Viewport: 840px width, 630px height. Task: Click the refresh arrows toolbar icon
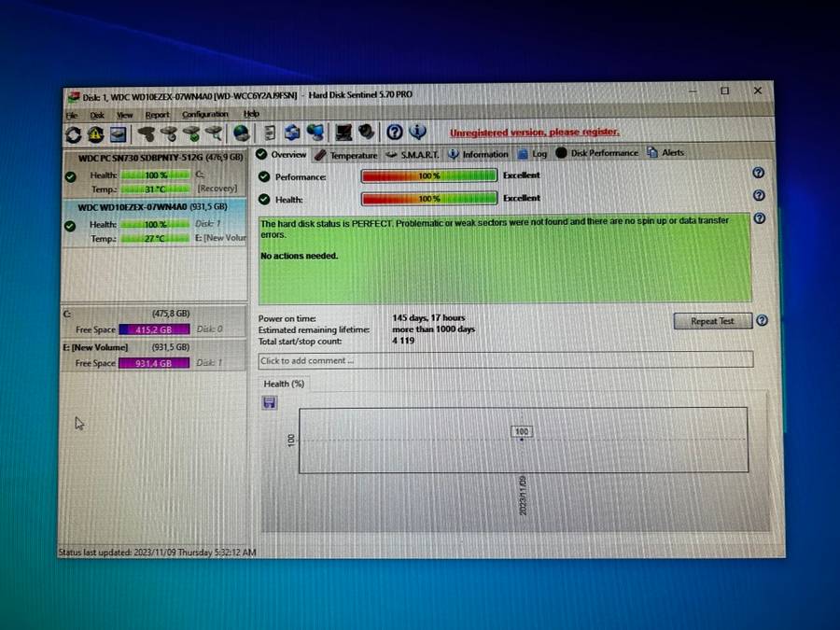[x=73, y=133]
